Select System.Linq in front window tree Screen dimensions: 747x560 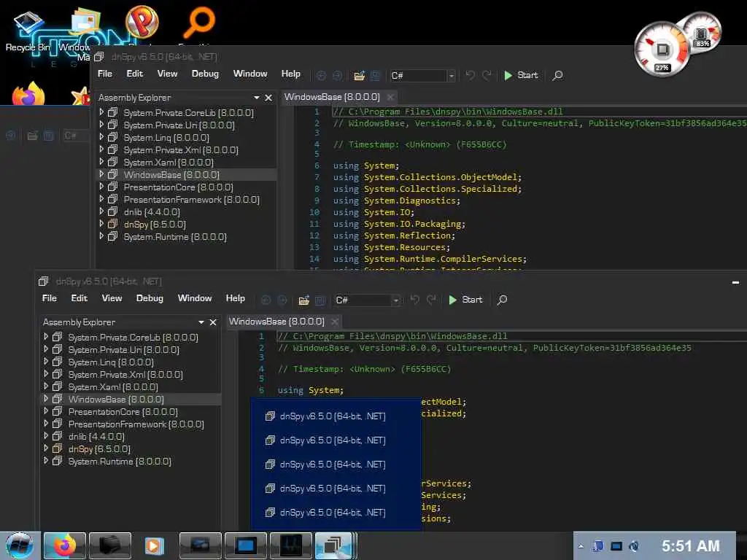pos(111,362)
